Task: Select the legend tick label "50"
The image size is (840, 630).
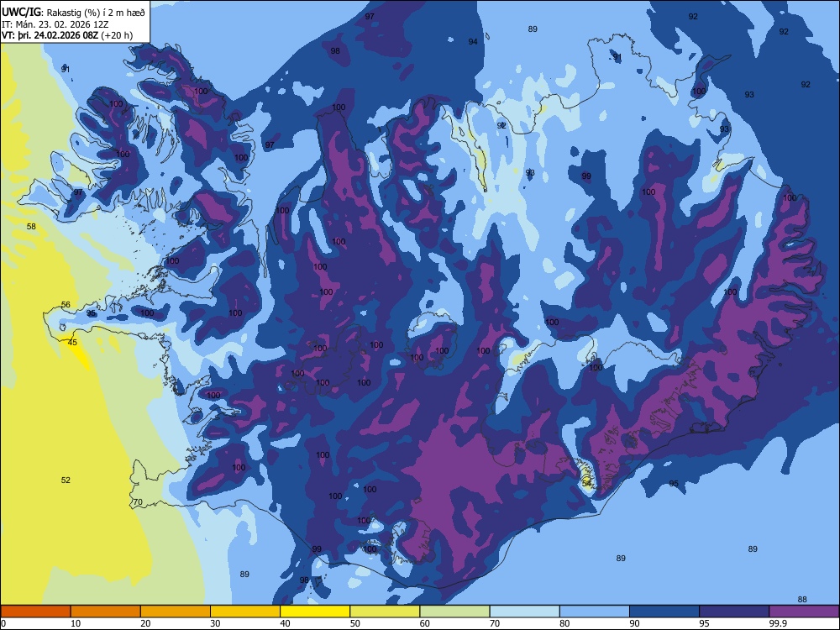Action: pos(355,623)
